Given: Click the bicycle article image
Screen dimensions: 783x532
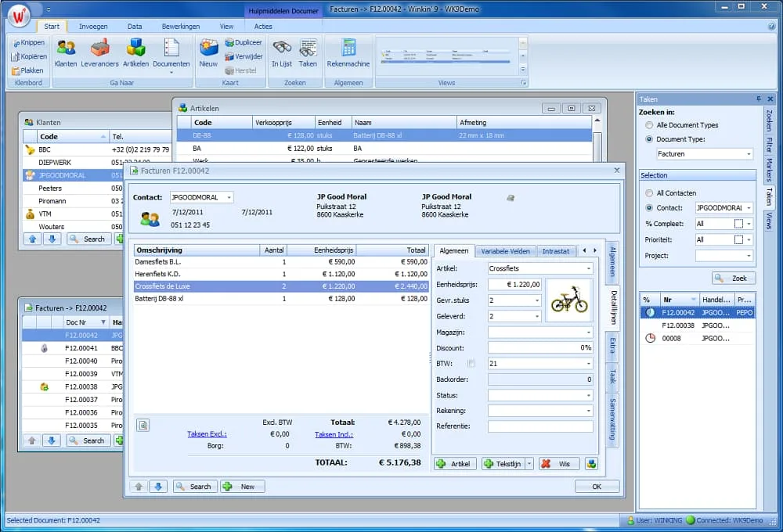Looking at the screenshot, I should (569, 300).
